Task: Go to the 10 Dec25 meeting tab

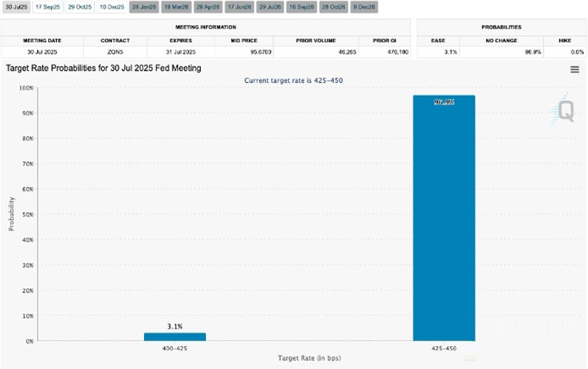Action: [x=110, y=6]
